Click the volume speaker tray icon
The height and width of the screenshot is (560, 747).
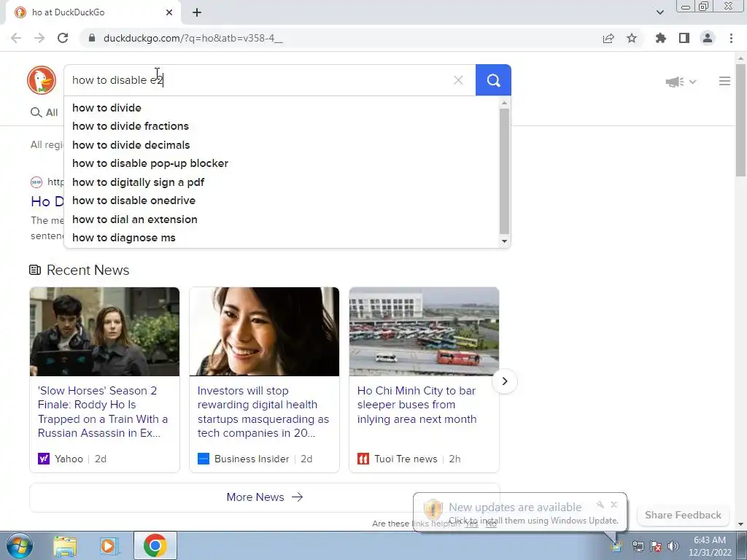point(673,546)
